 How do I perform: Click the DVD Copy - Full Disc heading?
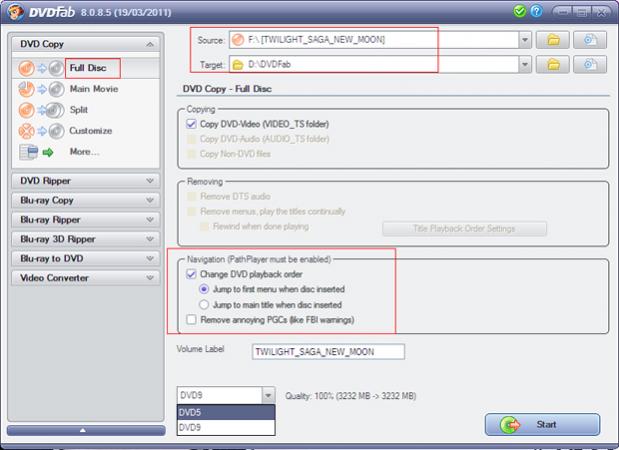click(x=227, y=89)
